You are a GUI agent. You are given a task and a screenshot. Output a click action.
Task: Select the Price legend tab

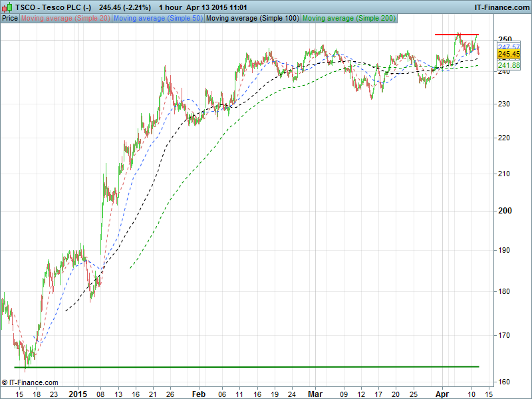[10, 19]
